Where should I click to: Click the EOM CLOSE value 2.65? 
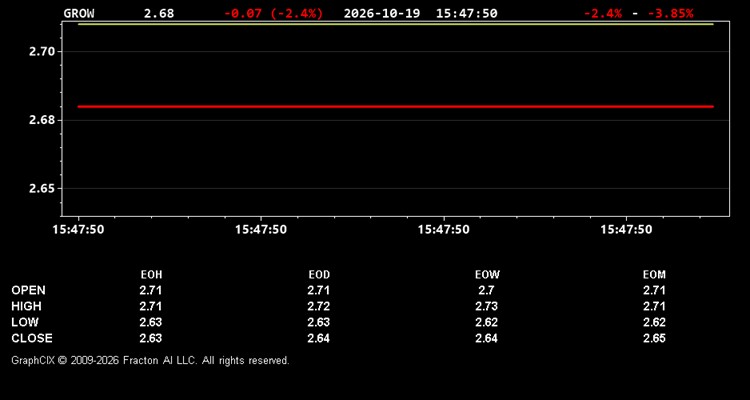coord(654,338)
